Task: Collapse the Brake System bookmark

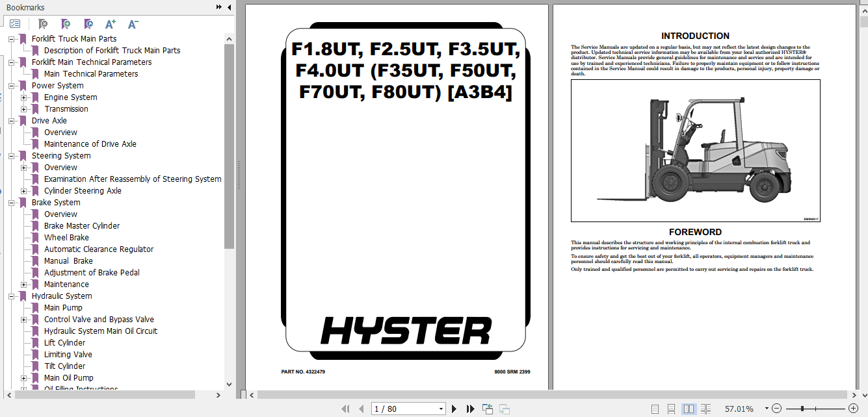Action: (11, 202)
